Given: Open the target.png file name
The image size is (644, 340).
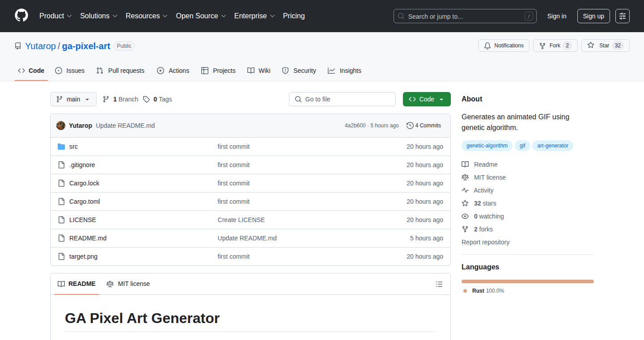Looking at the screenshot, I should pos(83,256).
